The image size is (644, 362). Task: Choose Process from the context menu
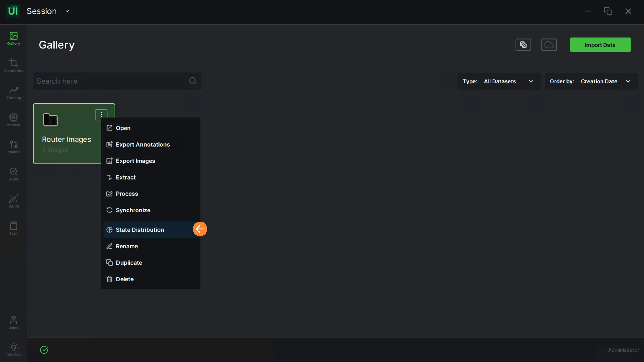coord(151,194)
